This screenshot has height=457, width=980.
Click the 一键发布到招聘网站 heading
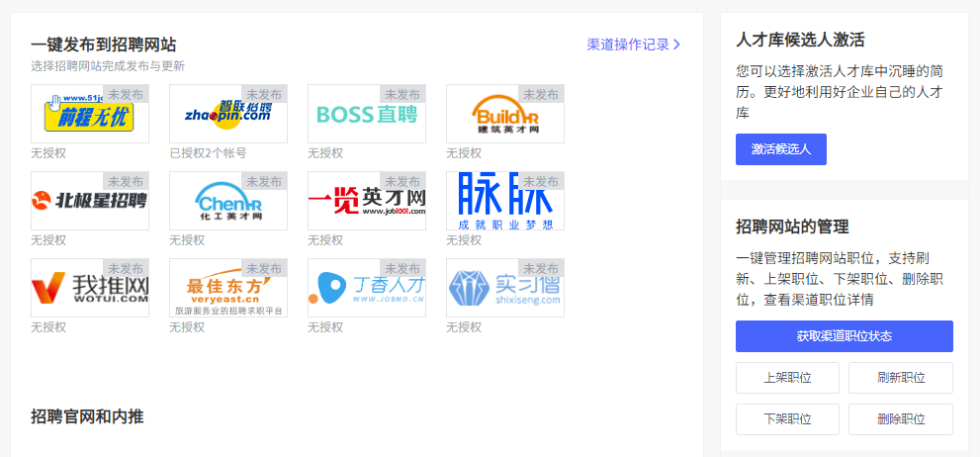(x=103, y=45)
